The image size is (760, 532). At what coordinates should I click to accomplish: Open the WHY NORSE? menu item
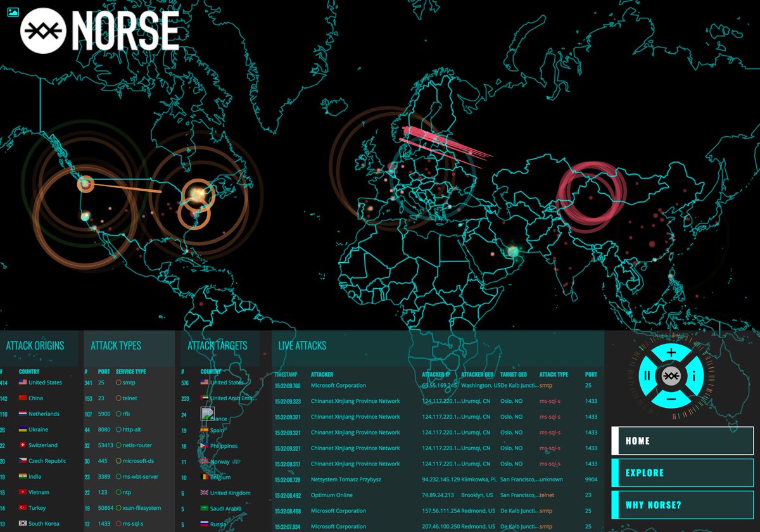coord(682,505)
